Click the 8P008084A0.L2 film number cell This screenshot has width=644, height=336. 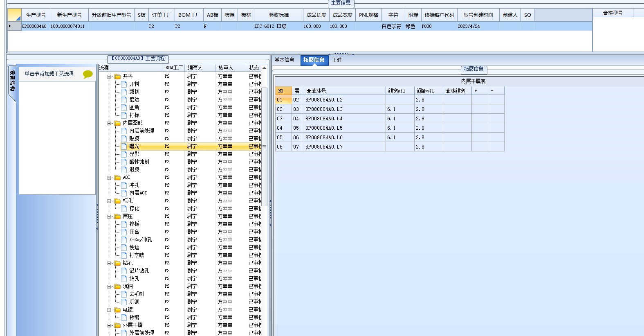pyautogui.click(x=345, y=100)
